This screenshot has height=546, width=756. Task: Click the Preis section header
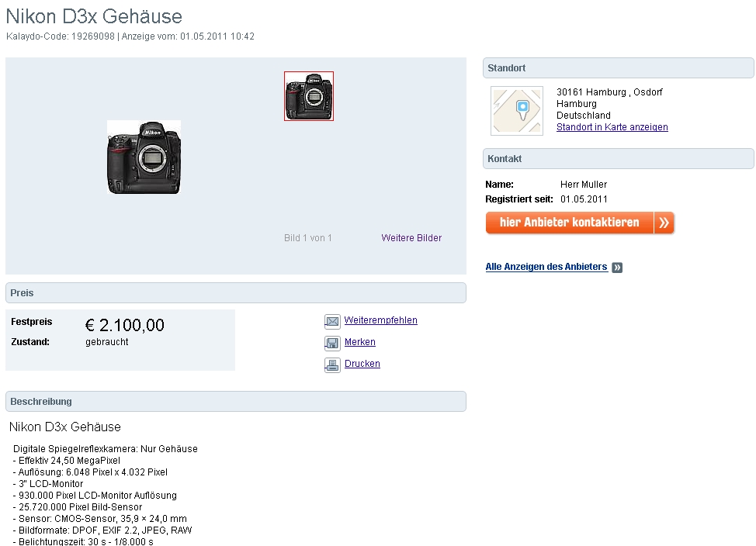click(235, 293)
